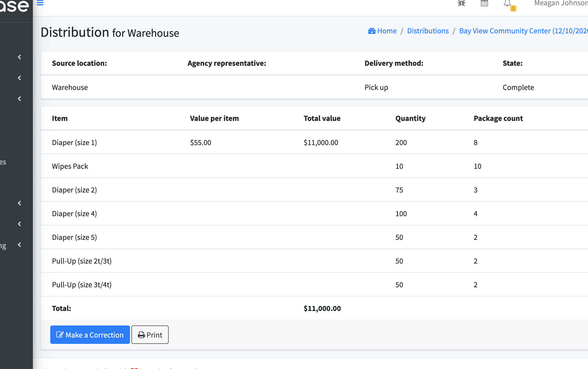
Task: Follow the Distributions breadcrumb link
Action: 428,31
